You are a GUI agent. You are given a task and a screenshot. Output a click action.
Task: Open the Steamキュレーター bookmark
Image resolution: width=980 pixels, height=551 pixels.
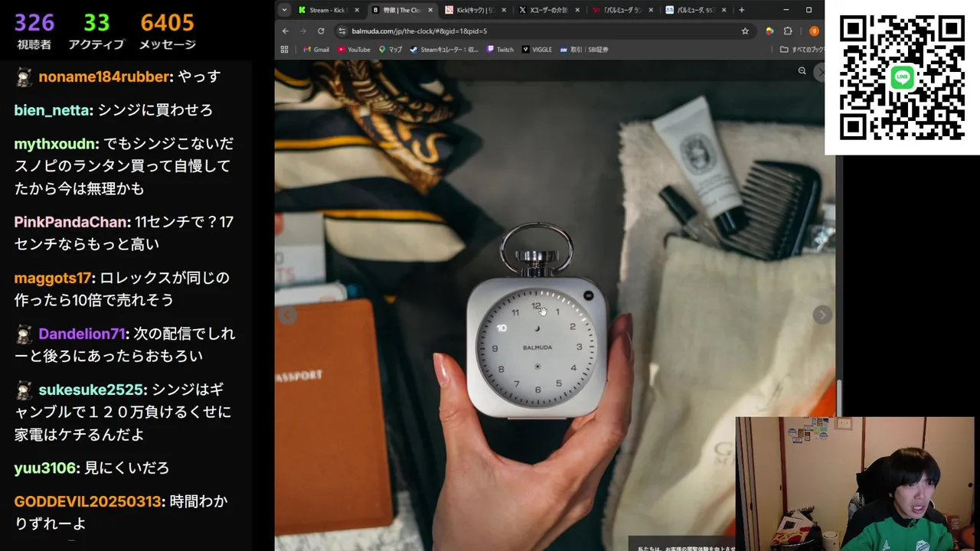pyautogui.click(x=444, y=49)
